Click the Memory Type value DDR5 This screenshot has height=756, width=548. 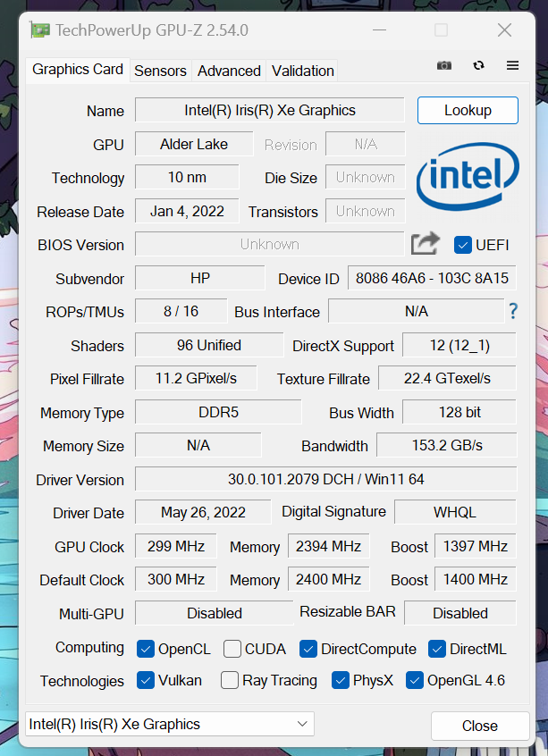point(218,412)
